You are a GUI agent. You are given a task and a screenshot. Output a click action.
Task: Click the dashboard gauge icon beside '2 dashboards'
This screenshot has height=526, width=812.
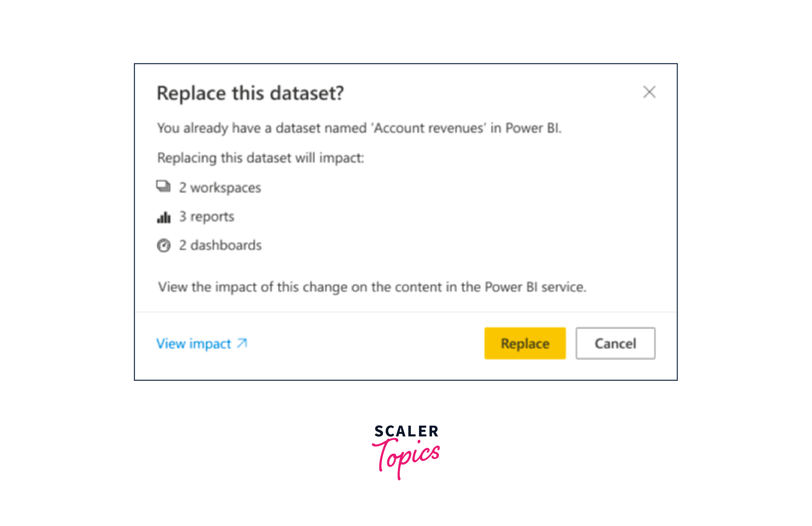pyautogui.click(x=164, y=245)
